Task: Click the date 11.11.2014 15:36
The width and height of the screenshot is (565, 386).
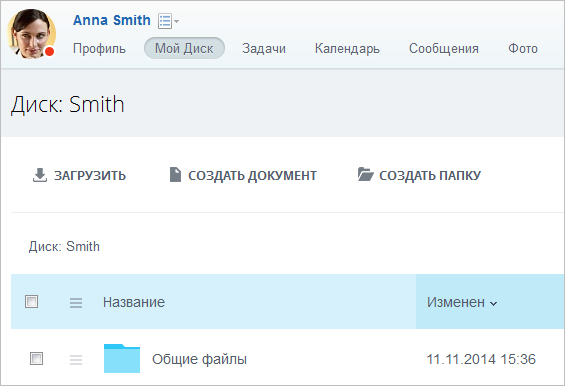Action: tap(481, 359)
